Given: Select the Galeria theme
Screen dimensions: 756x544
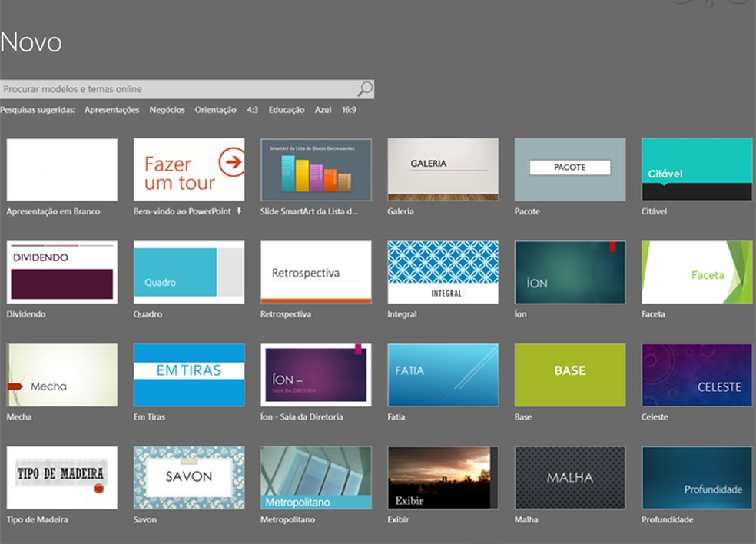Looking at the screenshot, I should 442,171.
